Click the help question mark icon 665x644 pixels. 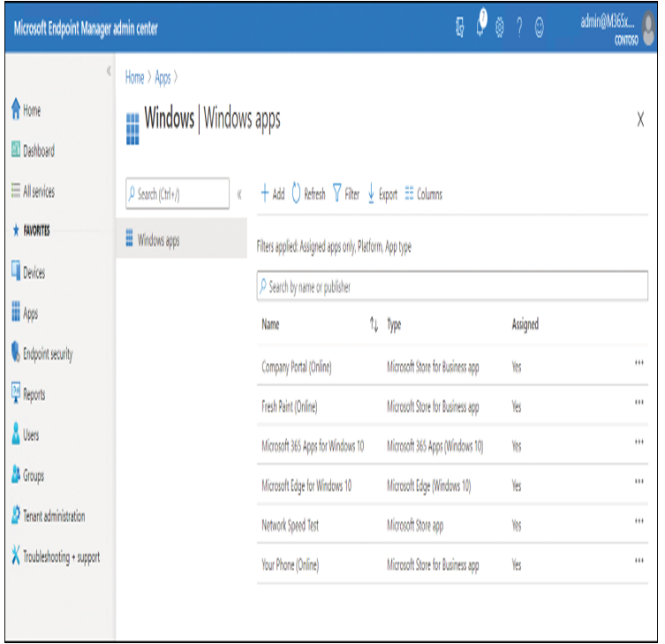(x=519, y=28)
